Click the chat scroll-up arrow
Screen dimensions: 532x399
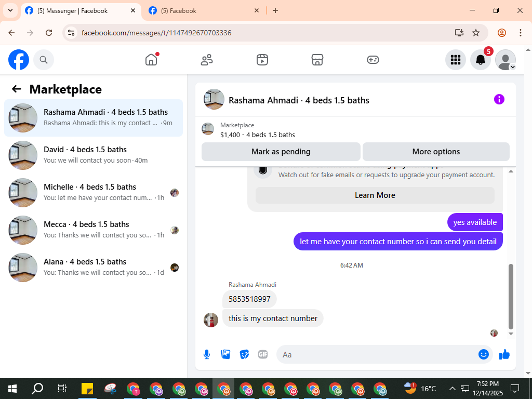[x=511, y=171]
